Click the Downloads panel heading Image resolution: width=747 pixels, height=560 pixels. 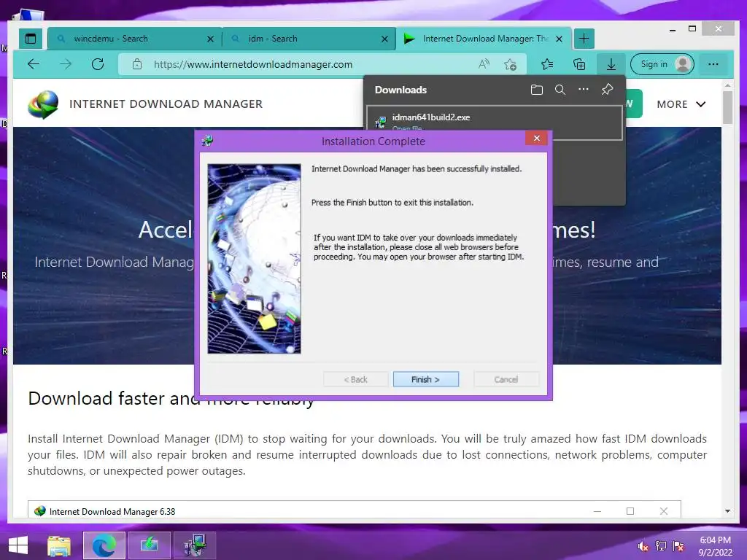coord(400,90)
